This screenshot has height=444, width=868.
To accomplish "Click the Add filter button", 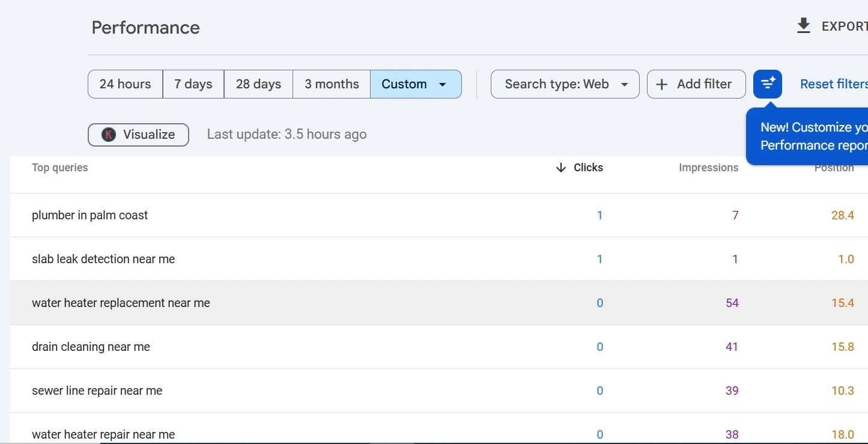I will tap(696, 84).
